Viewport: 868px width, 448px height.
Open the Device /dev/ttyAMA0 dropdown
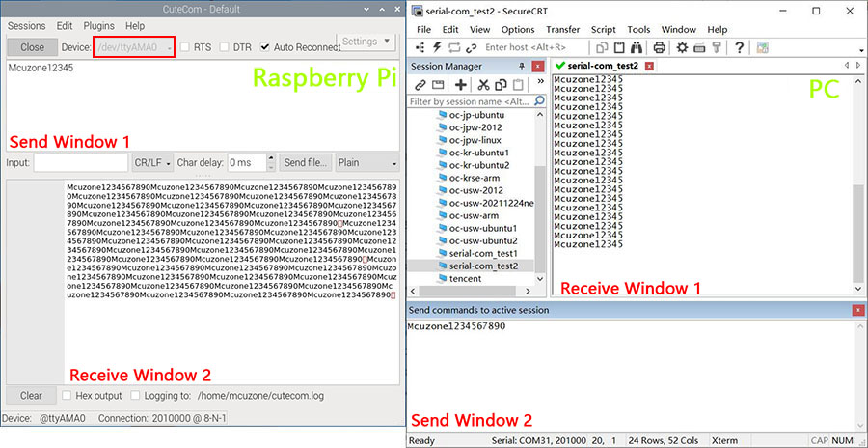[x=134, y=47]
